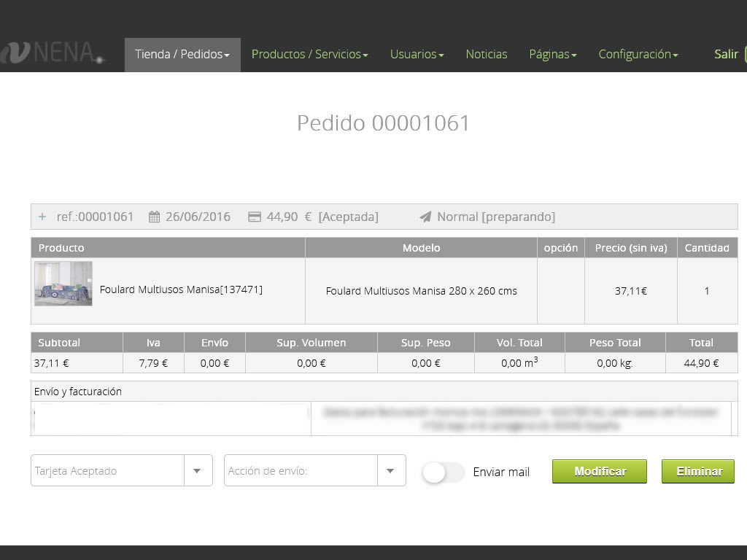Toggle the Enviar mail switch
The image size is (747, 560).
pyautogui.click(x=443, y=472)
